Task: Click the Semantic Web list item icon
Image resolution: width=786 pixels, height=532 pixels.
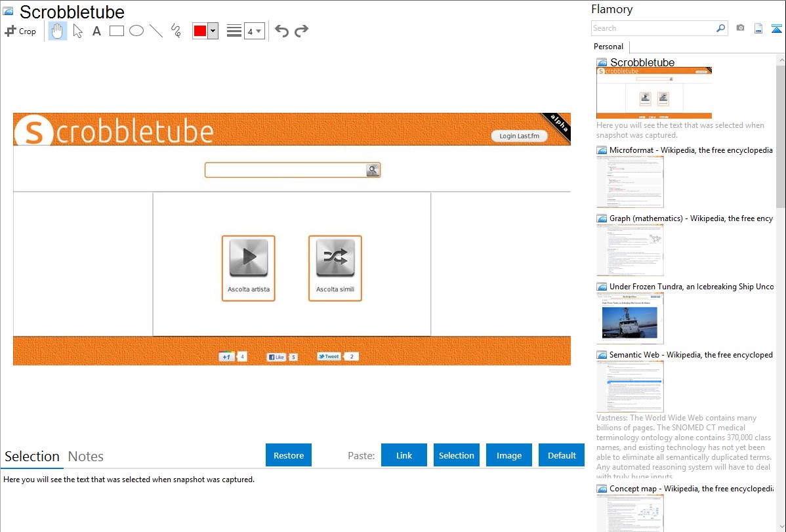Action: pos(602,355)
